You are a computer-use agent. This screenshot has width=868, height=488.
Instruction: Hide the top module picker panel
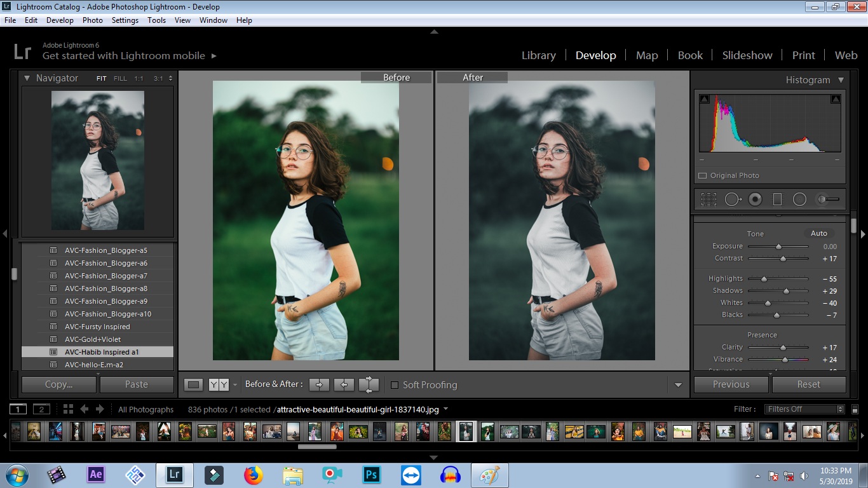pyautogui.click(x=434, y=31)
